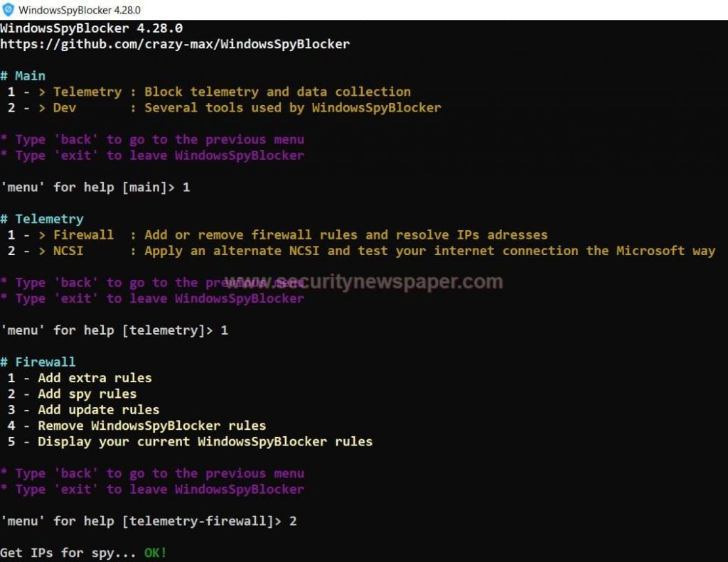Select the '2 - Add spy rules' line

coord(72,394)
